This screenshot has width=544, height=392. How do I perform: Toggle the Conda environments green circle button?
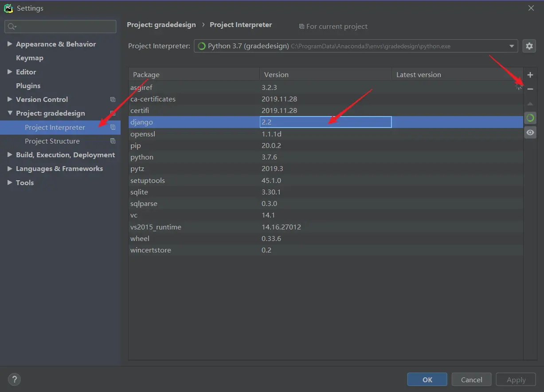530,118
